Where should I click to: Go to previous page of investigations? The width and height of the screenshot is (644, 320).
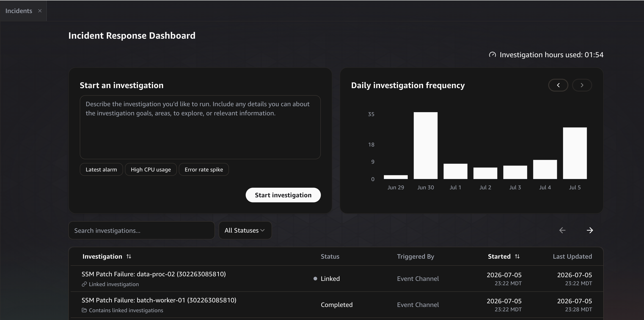pos(562,230)
